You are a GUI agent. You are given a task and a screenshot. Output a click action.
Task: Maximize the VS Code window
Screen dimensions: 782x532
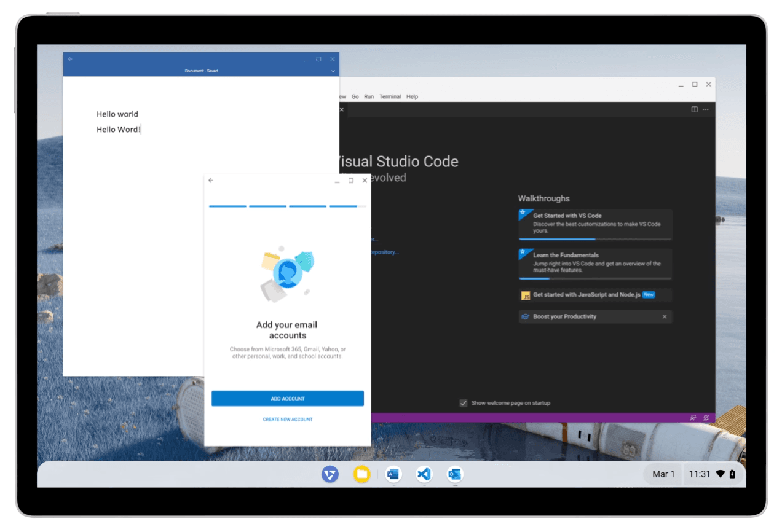click(x=695, y=84)
